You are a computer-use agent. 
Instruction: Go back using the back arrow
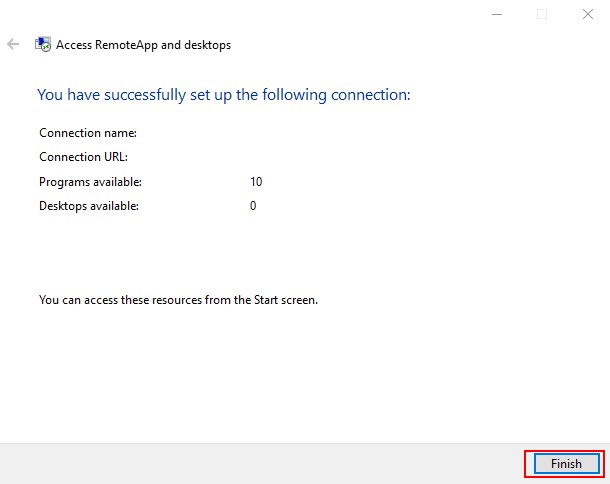point(13,44)
